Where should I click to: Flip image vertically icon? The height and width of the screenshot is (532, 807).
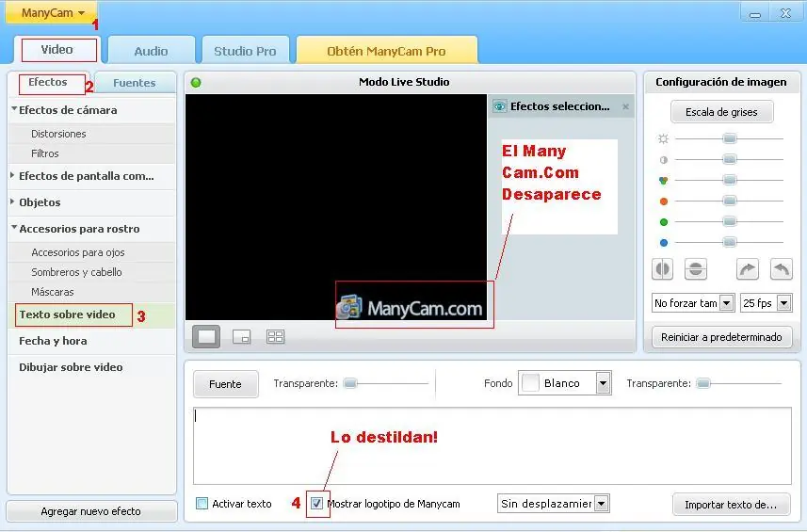[x=695, y=269]
